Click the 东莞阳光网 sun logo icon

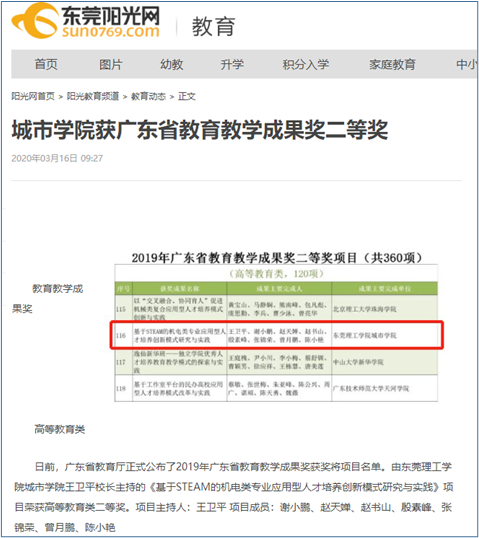click(x=35, y=21)
